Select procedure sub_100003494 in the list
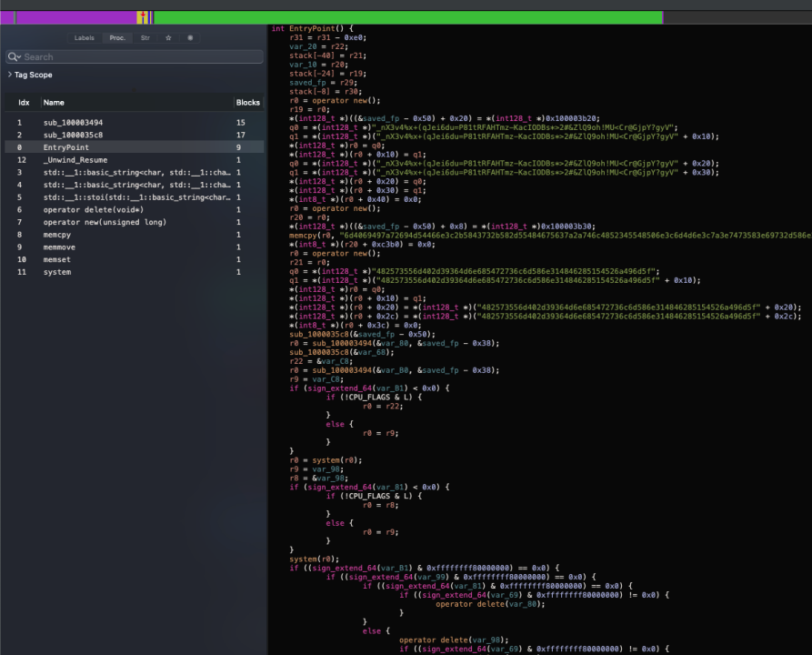This screenshot has width=812, height=655. pyautogui.click(x=135, y=122)
